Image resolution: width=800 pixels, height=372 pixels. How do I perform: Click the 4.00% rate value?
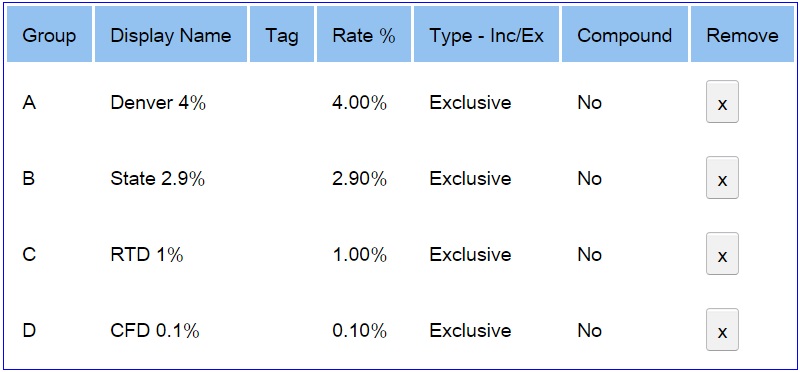point(360,103)
